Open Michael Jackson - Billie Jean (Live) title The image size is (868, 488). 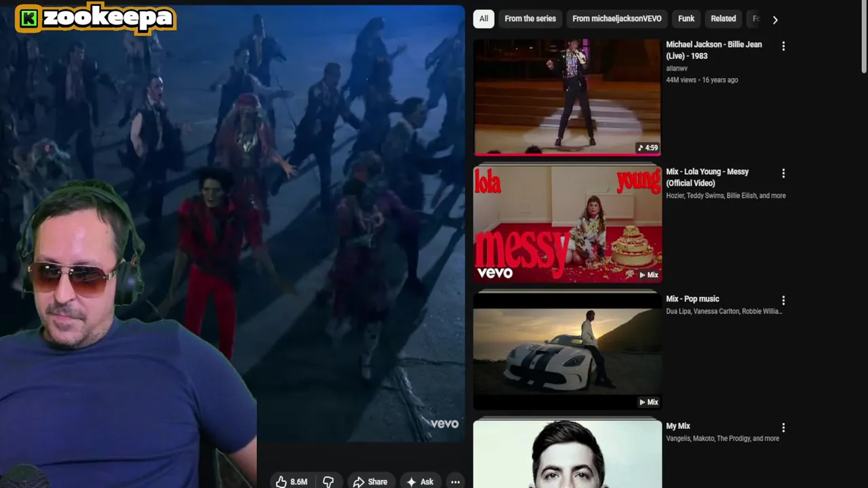[714, 50]
